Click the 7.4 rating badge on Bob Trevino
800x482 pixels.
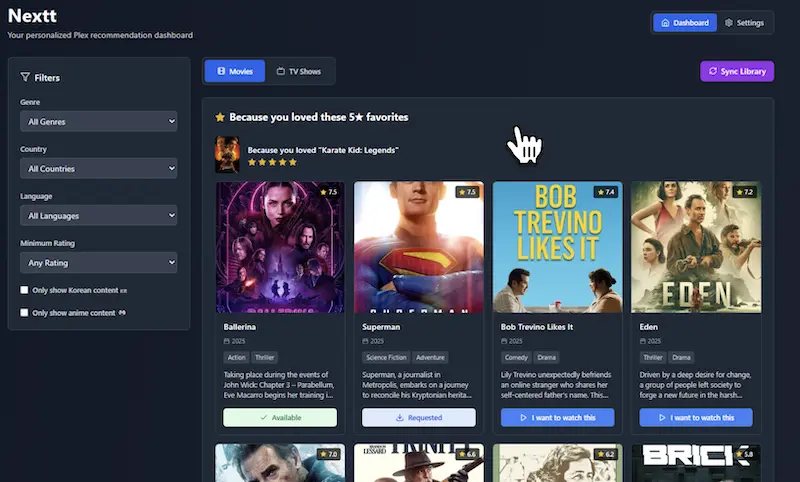click(x=606, y=192)
